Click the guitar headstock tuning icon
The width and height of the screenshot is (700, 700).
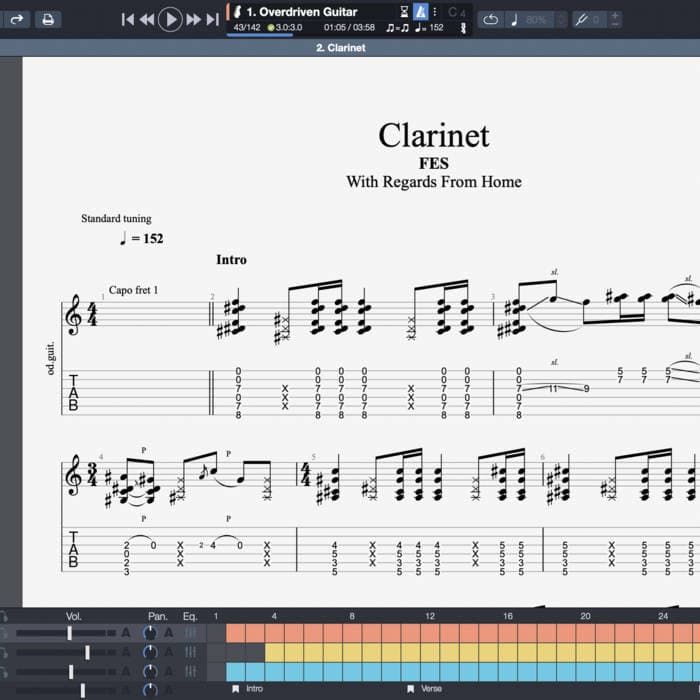[463, 28]
